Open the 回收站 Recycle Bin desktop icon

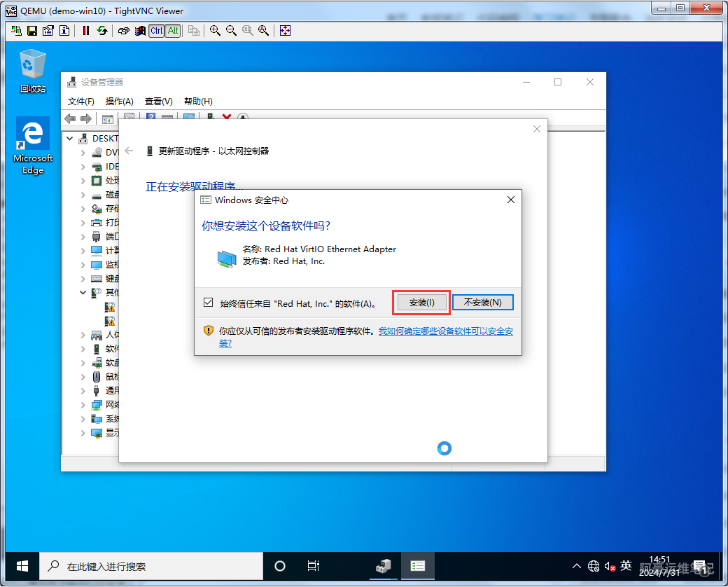32,71
